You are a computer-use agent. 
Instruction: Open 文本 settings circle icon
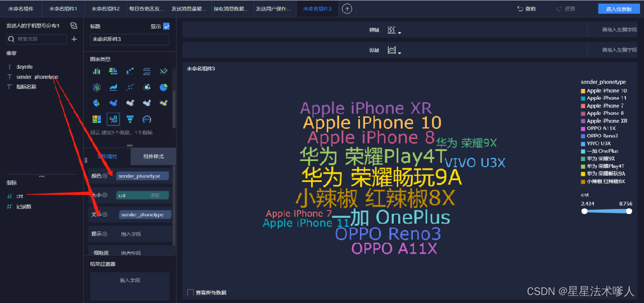[x=105, y=214]
